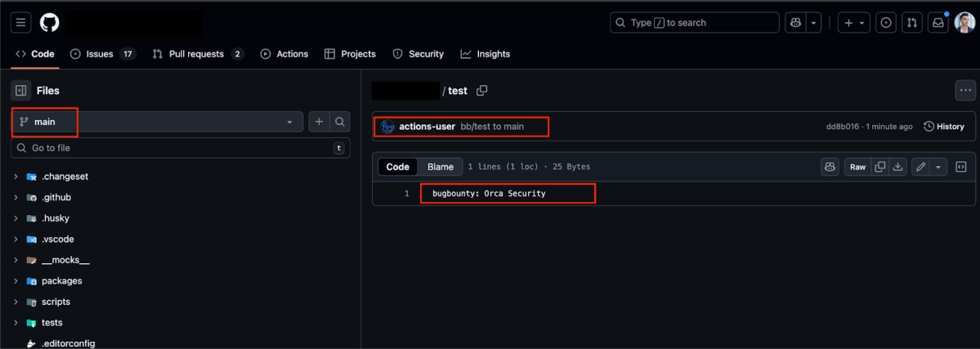The width and height of the screenshot is (980, 349).
Task: Search files with magnifier button
Action: pyautogui.click(x=340, y=122)
